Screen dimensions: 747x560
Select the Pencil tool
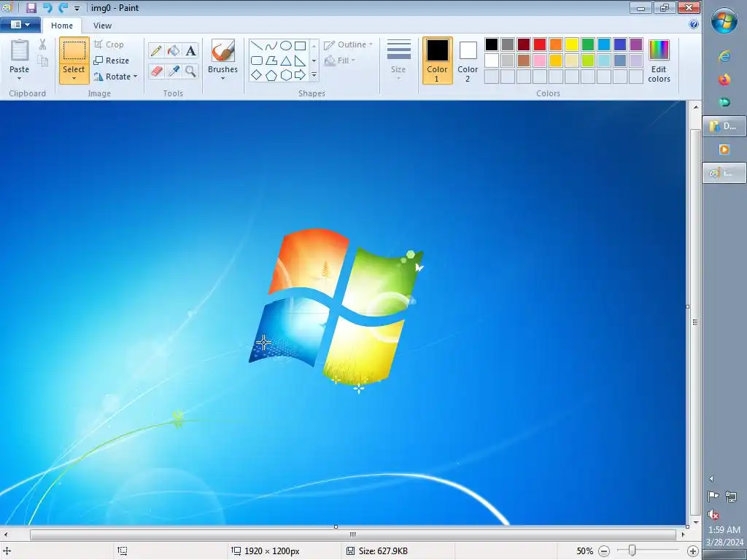point(156,50)
